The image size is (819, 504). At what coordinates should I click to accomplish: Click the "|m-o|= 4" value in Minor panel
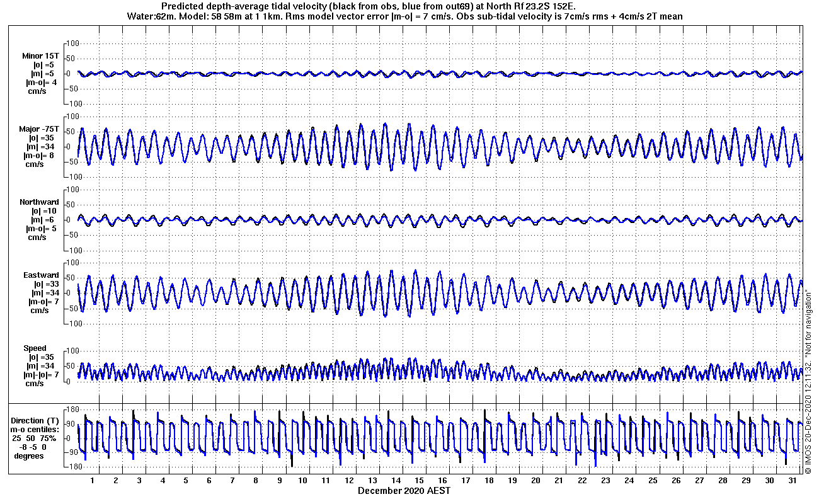point(42,83)
